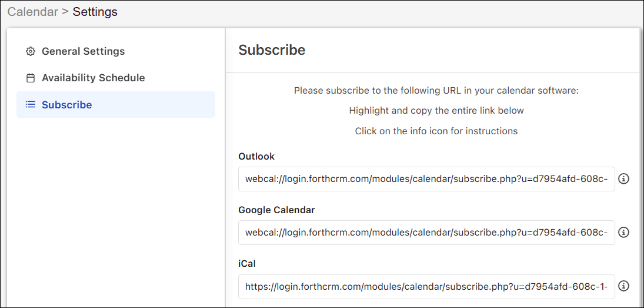This screenshot has height=308, width=644.
Task: Click inside the Outlook webcal URL field
Action: point(426,179)
